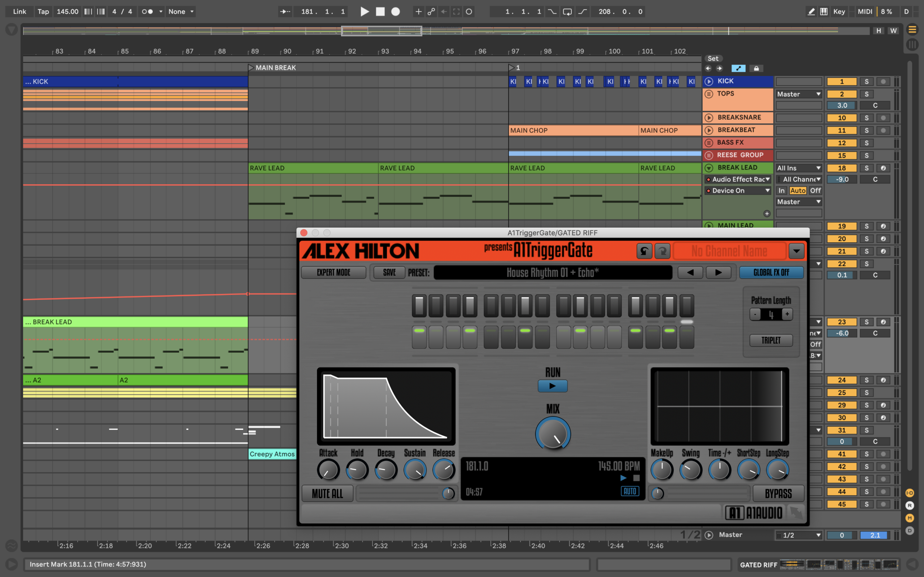The image size is (924, 577).
Task: Click the EXPERT MODE button
Action: 334,273
